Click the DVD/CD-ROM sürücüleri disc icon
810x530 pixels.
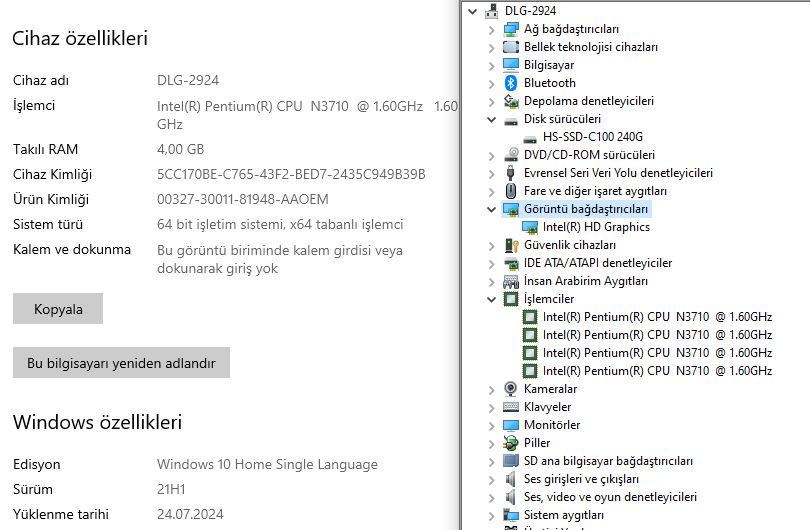pos(511,155)
